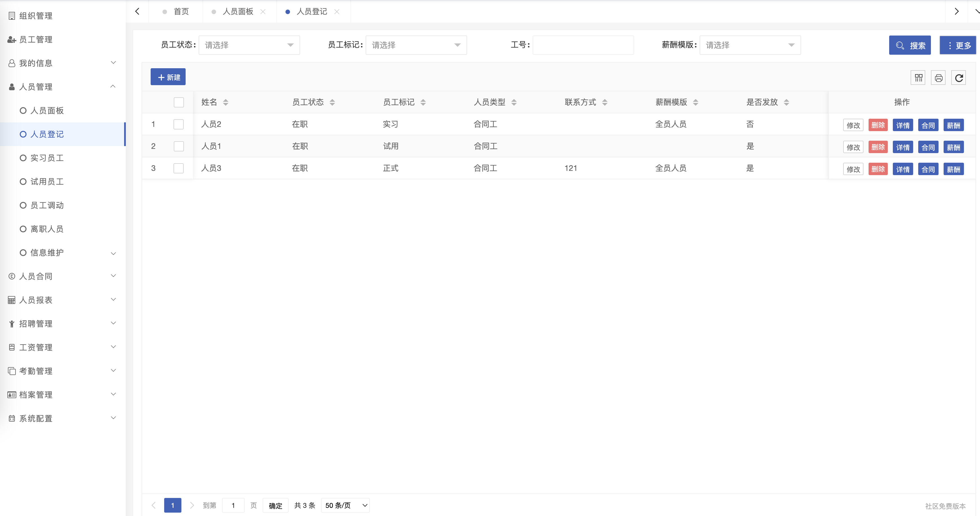
Task: Open 员工管理 in the sidebar
Action: pyautogui.click(x=63, y=39)
